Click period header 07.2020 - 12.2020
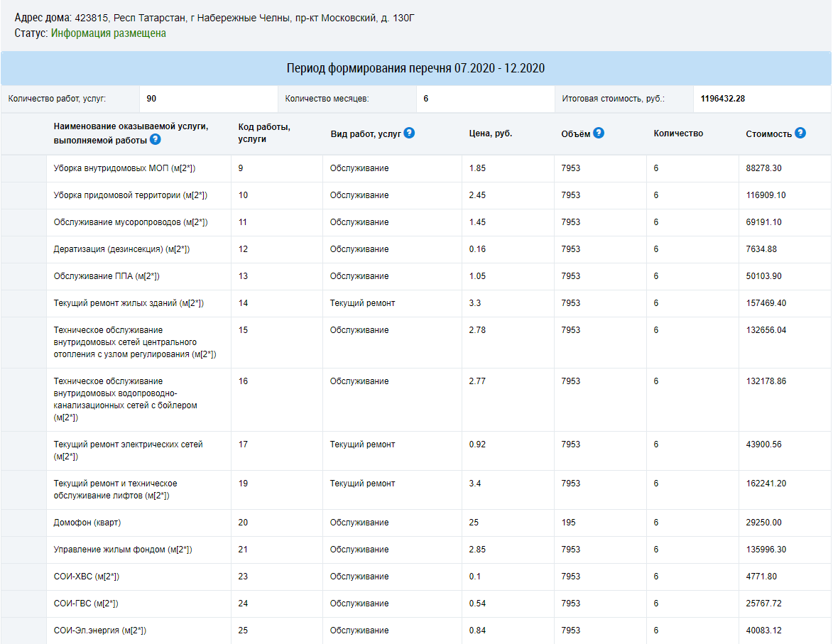 pyautogui.click(x=416, y=68)
